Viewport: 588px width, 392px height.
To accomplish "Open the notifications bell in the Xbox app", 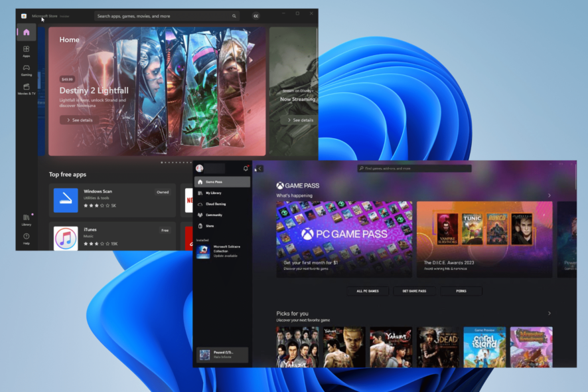I will [x=246, y=168].
